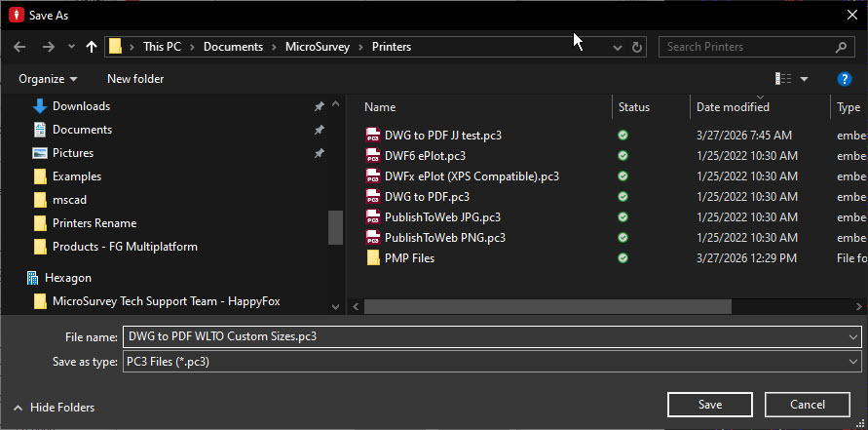This screenshot has height=430, width=868.
Task: Select the Downloads quick access folder
Action: click(81, 106)
